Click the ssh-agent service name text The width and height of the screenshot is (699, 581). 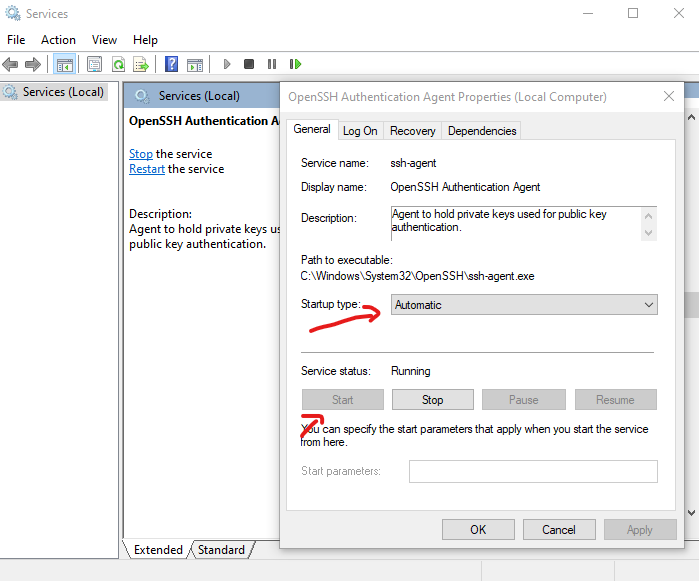tap(413, 163)
